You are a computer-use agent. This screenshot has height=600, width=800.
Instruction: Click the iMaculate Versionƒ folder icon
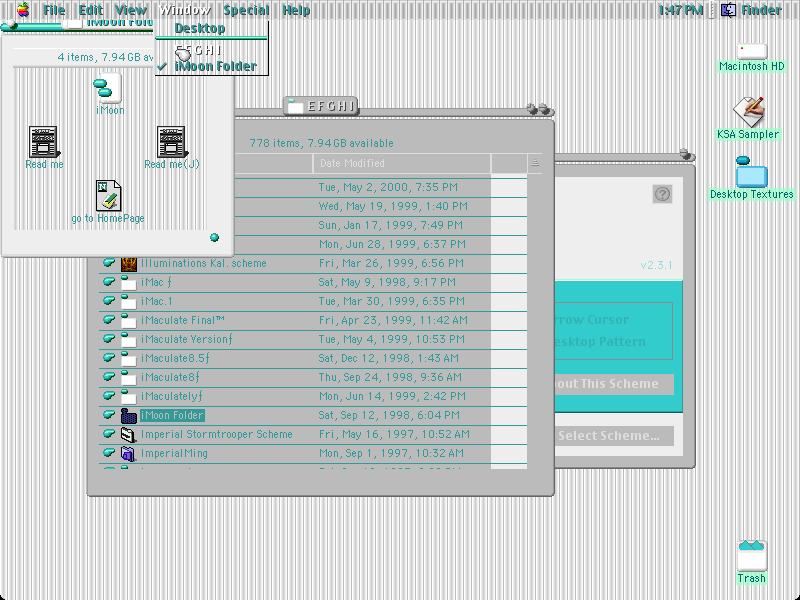coord(129,339)
